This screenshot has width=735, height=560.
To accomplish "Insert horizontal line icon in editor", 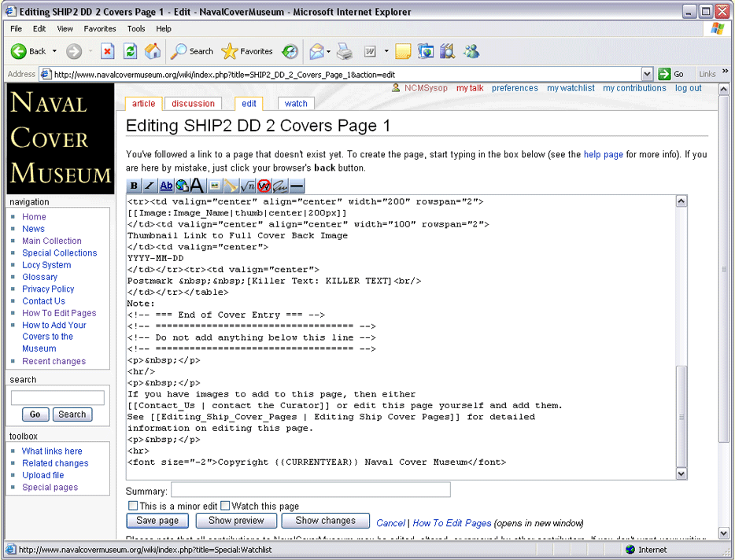I will (x=296, y=186).
